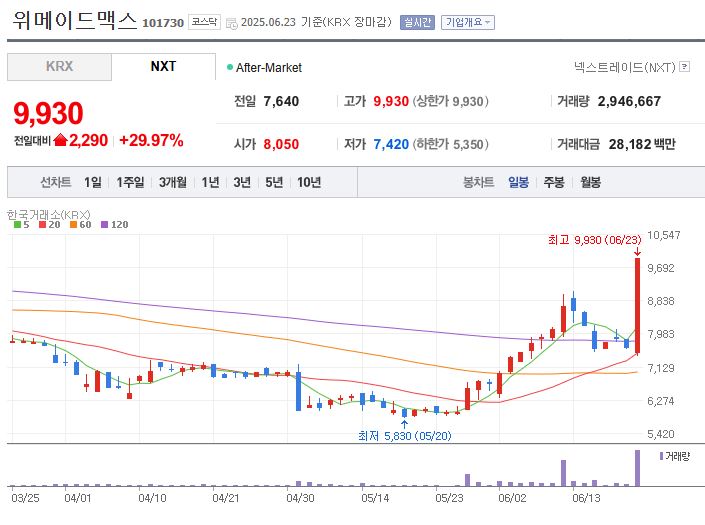Click the tall red 06/23 candlestick

[x=637, y=306]
